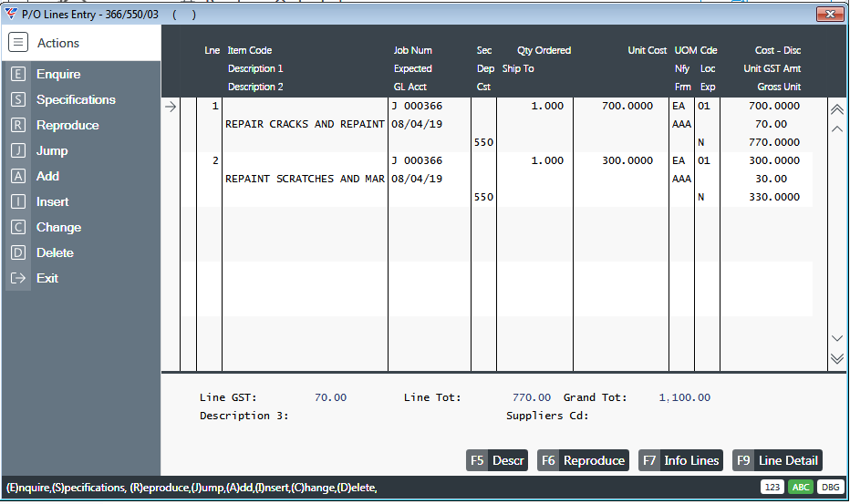Click the J key icon for Jump
850x504 pixels.
click(x=18, y=150)
